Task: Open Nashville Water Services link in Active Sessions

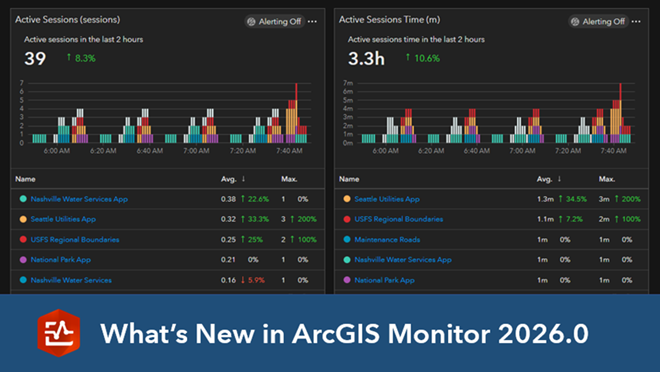Action: coord(71,280)
